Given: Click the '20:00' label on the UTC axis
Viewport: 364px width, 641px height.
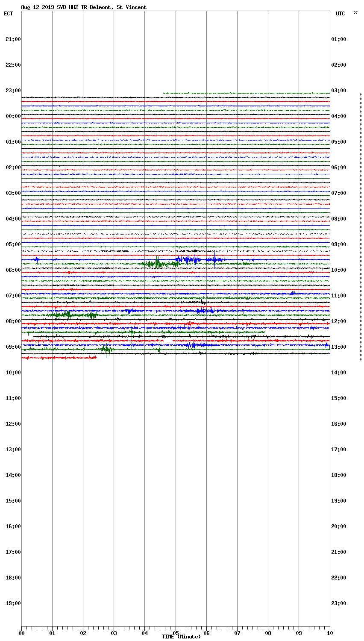Looking at the screenshot, I should 339,526.
